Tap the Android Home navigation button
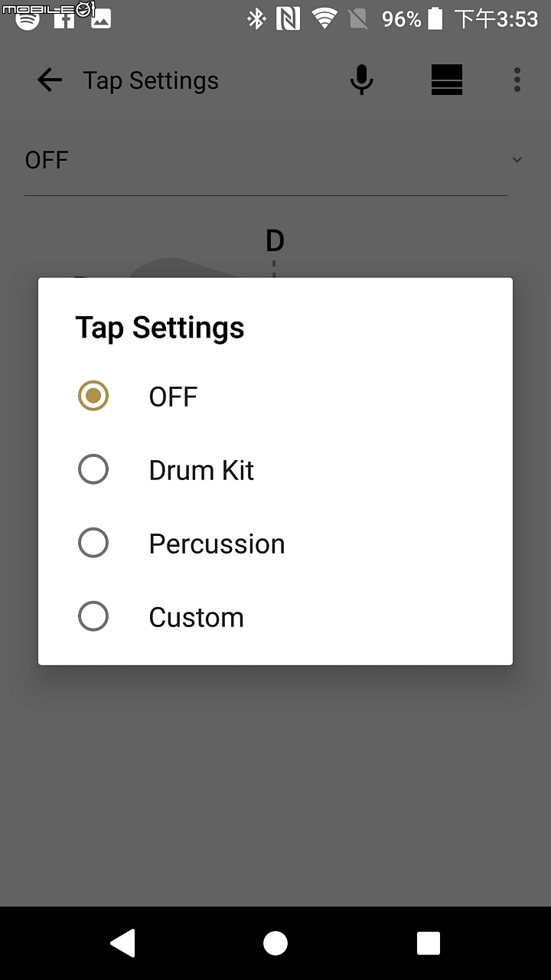The width and height of the screenshot is (551, 980). pos(275,943)
